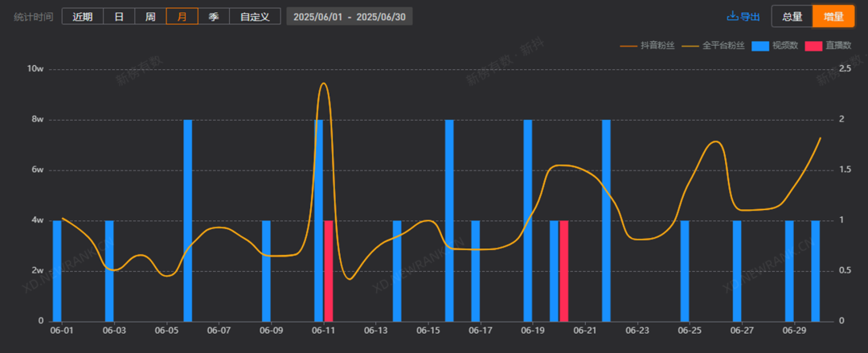Viewport: 868px width, 353px height.
Task: Click the blue video bar at 06-01
Action: point(57,271)
